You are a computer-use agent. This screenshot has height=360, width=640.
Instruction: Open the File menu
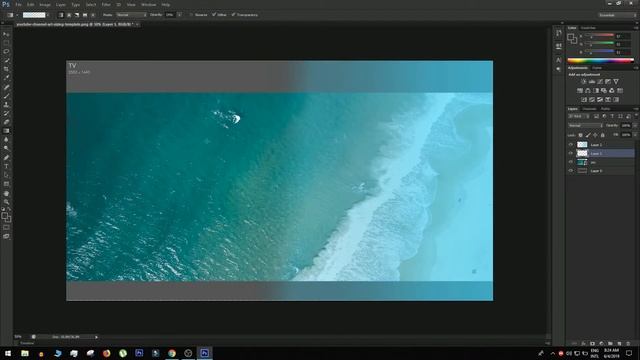[18, 4]
